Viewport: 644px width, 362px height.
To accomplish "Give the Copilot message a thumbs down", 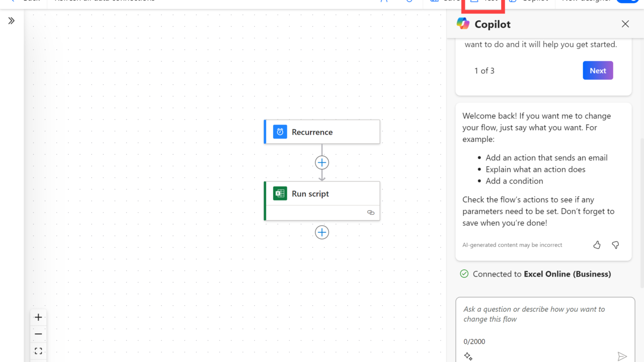I will coord(615,245).
